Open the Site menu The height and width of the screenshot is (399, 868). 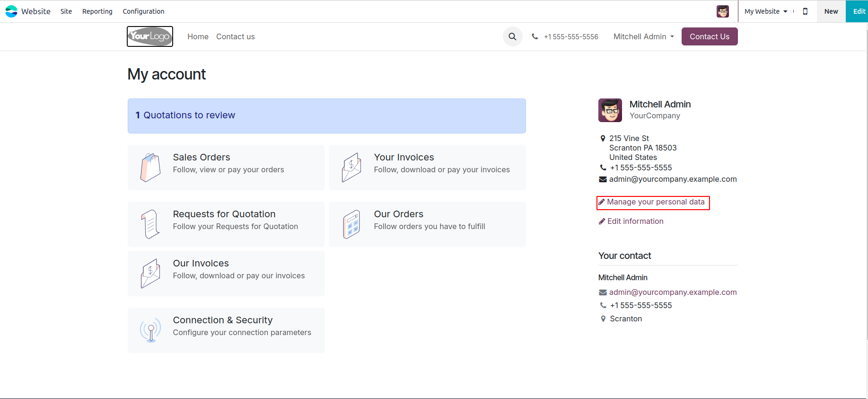[66, 11]
